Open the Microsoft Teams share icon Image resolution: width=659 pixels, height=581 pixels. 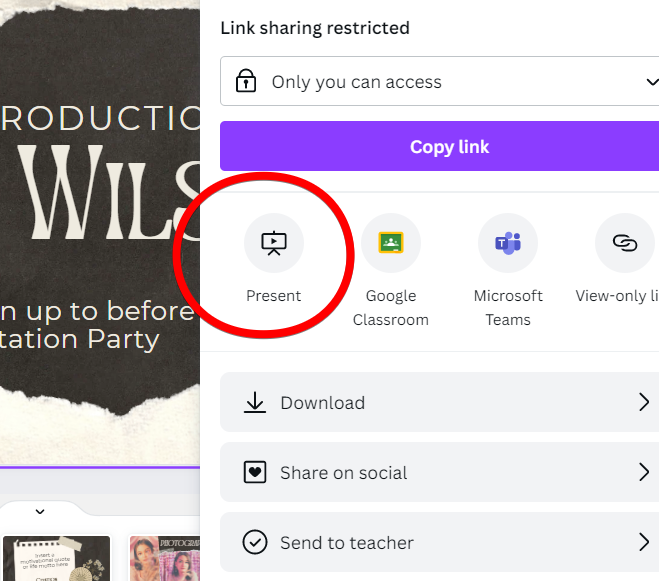point(508,243)
